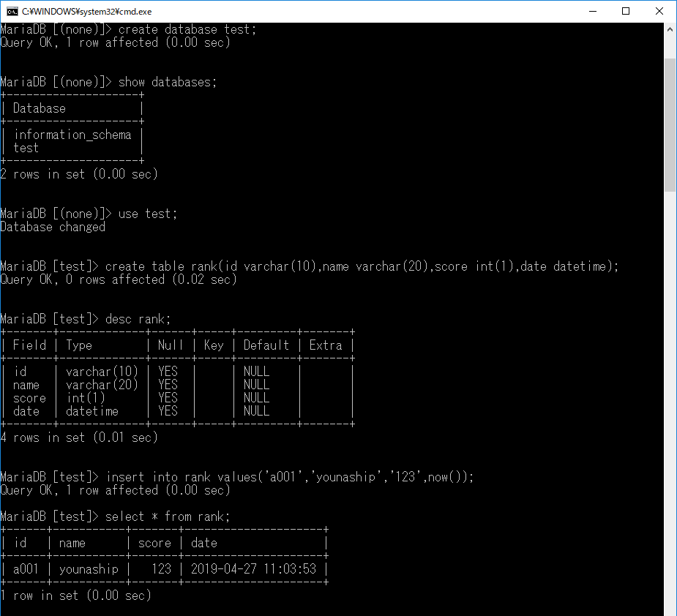Click the 'int(1)' type cell
Screen dimensions: 677x616
point(86,398)
